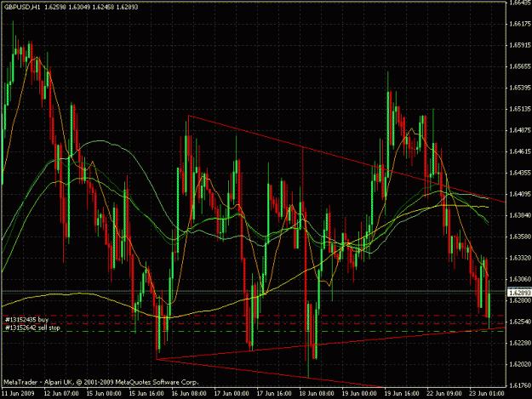Click the 1.63840 price axis label
Screen dimensions: 532x399
pyautogui.click(x=520, y=215)
